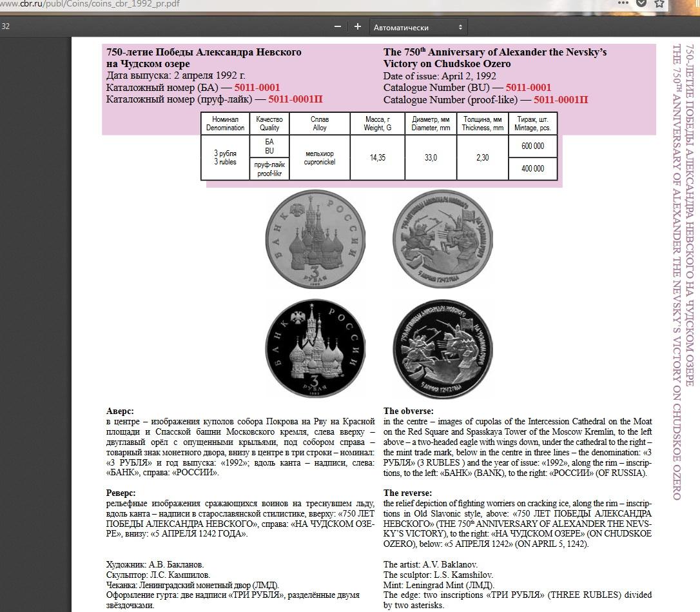The width and height of the screenshot is (700, 612).
Task: Click the text 'Дата выпуска: 2 апреля 1992 г.'
Action: point(176,75)
